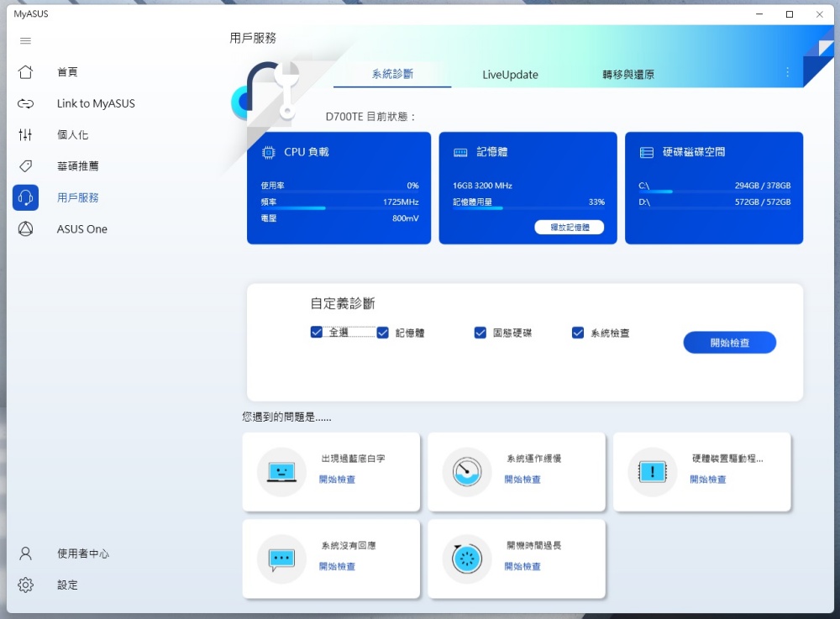Open 使用者中心 user icon
The image size is (840, 619).
coord(25,553)
